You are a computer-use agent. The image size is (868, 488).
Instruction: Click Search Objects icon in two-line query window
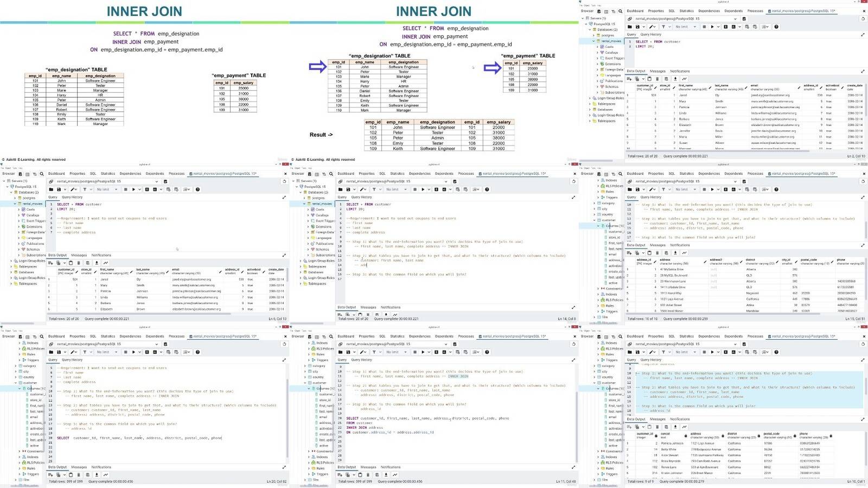[621, 11]
